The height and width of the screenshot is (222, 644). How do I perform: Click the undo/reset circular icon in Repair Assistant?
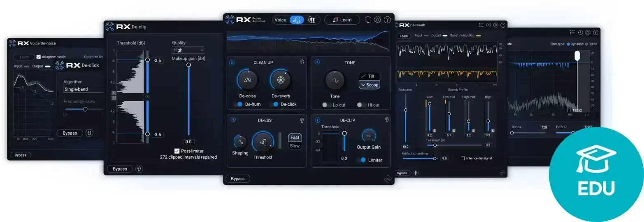(x=368, y=20)
